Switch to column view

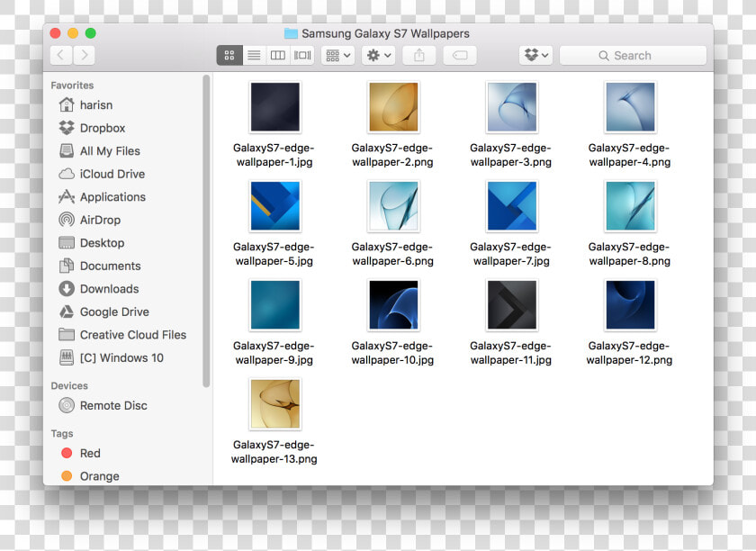coord(278,56)
